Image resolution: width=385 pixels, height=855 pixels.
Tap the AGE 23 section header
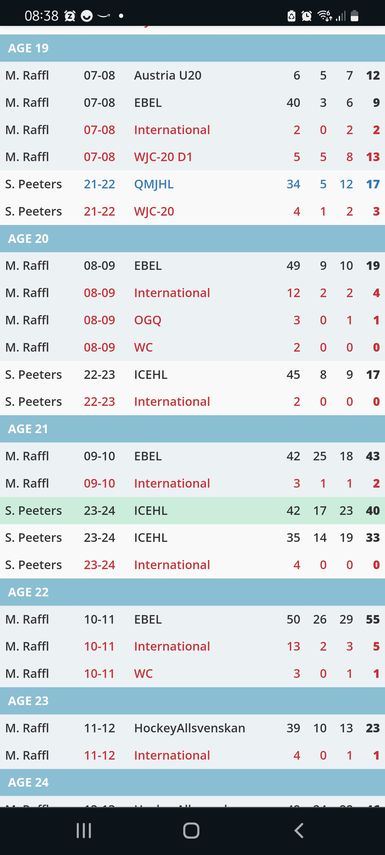click(192, 701)
